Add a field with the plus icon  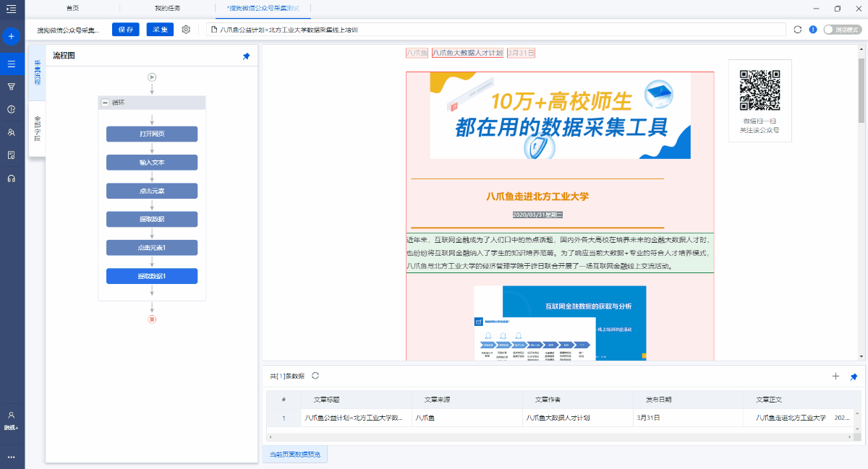(x=836, y=377)
